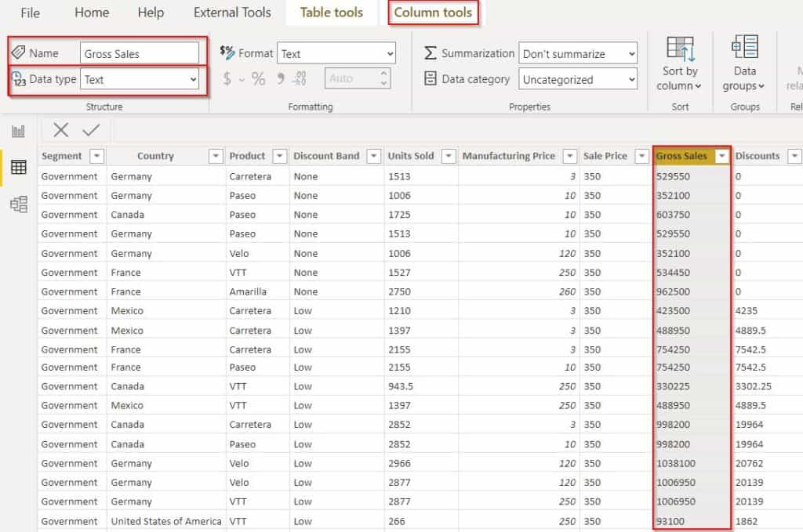This screenshot has height=532, width=803.
Task: Open the File menu
Action: point(31,13)
